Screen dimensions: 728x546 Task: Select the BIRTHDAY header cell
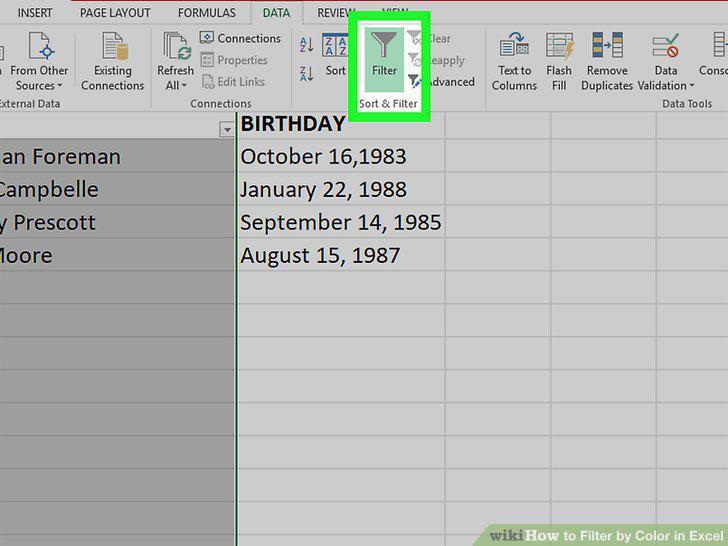click(341, 125)
